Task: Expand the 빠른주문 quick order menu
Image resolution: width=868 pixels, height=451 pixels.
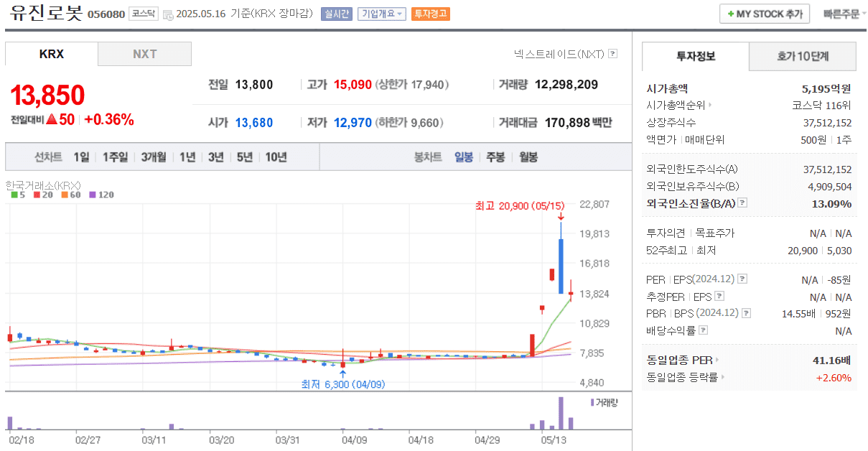Action: pyautogui.click(x=844, y=14)
